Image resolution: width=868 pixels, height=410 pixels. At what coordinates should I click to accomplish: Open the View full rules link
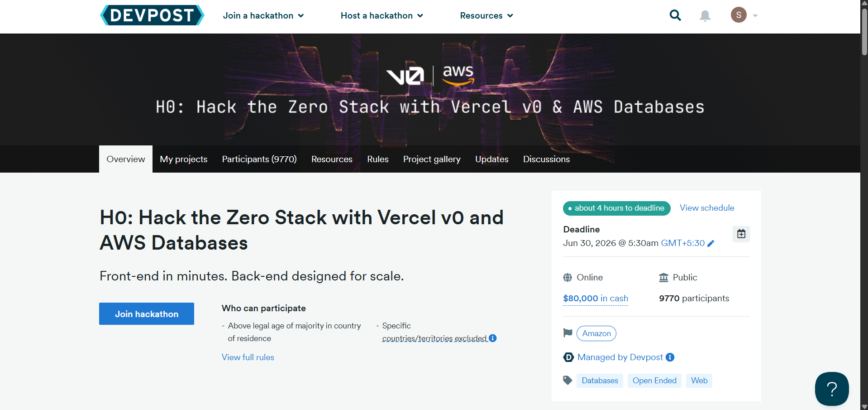(248, 357)
